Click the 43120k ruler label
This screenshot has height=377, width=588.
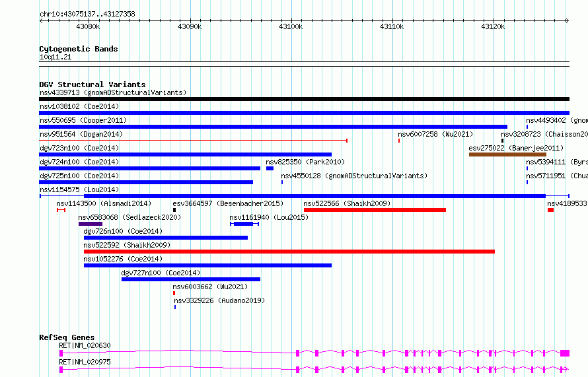pos(493,26)
